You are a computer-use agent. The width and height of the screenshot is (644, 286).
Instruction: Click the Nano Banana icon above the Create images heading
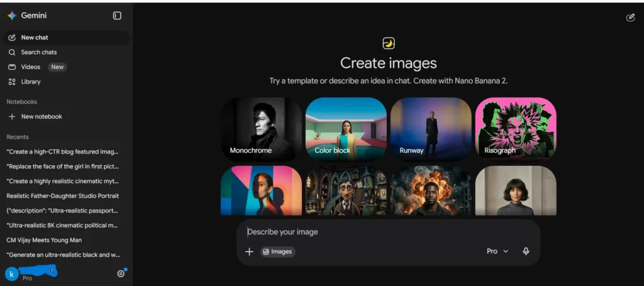[x=389, y=43]
